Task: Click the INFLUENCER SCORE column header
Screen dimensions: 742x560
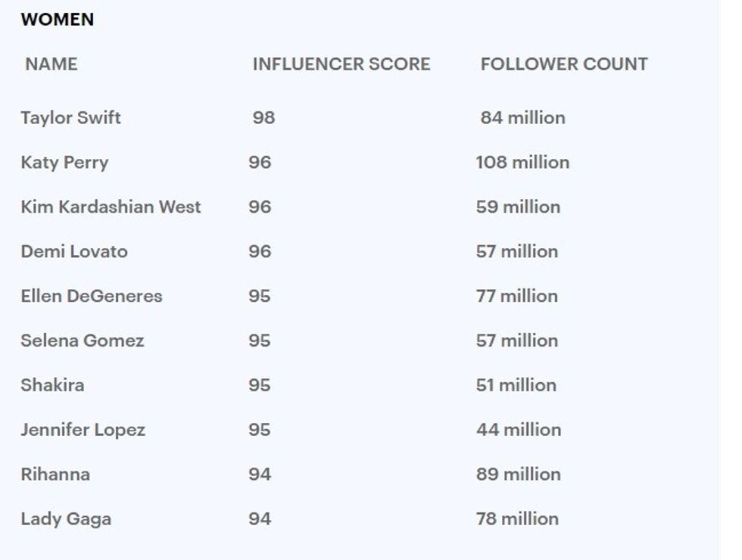Action: pyautogui.click(x=341, y=64)
